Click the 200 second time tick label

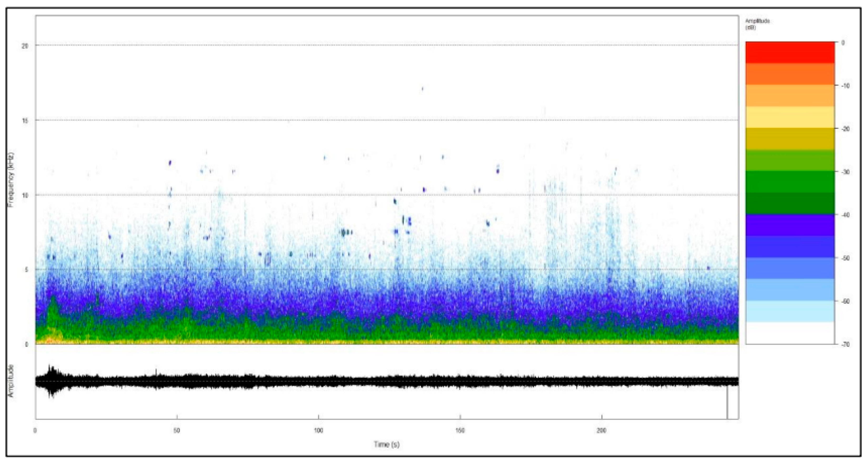click(x=601, y=430)
